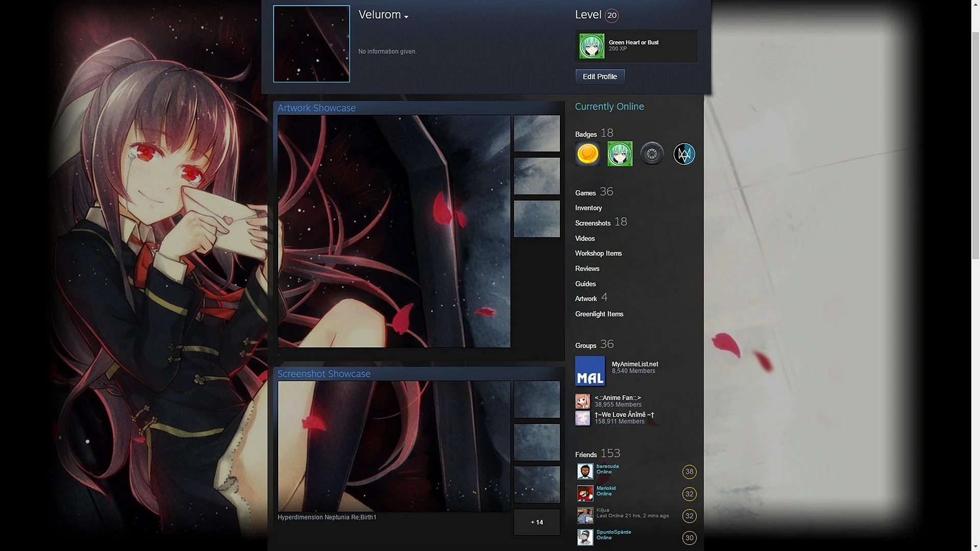Click the scrollbar down arrow

975,546
